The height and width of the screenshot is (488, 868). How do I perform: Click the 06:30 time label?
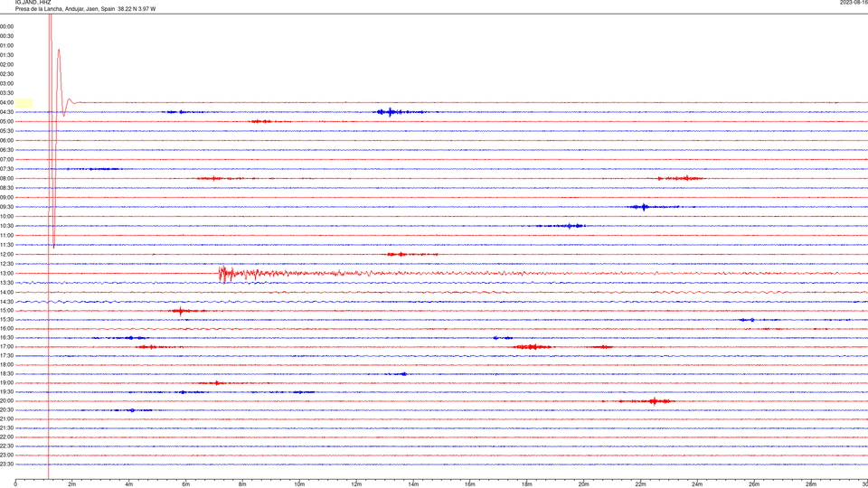click(x=6, y=151)
